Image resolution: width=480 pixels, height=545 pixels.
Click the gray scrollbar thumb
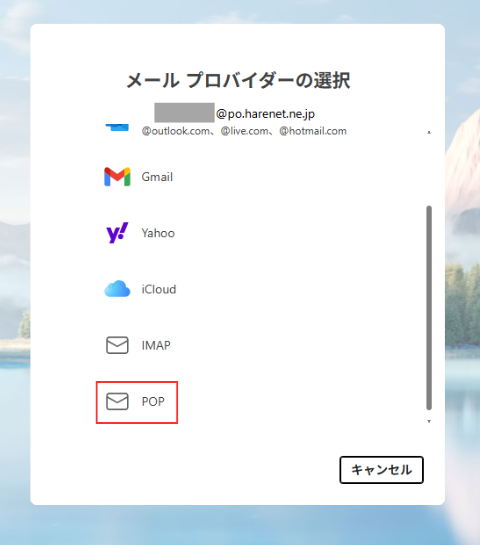429,308
